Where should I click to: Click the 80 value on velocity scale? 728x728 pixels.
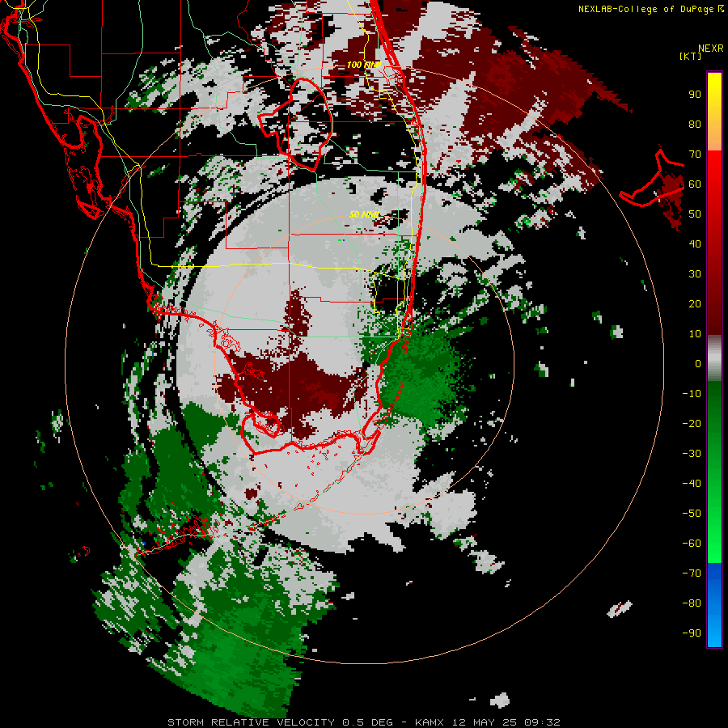pos(695,125)
